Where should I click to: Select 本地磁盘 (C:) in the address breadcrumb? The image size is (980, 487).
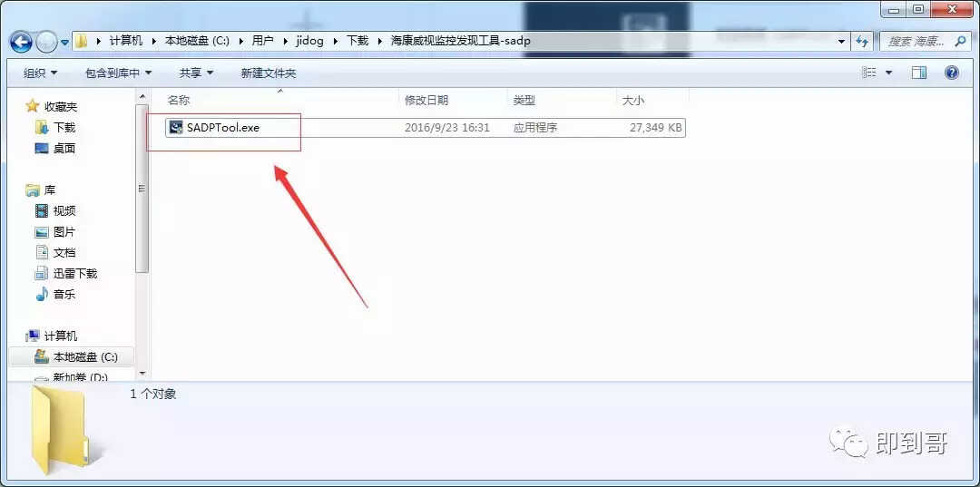tap(197, 41)
